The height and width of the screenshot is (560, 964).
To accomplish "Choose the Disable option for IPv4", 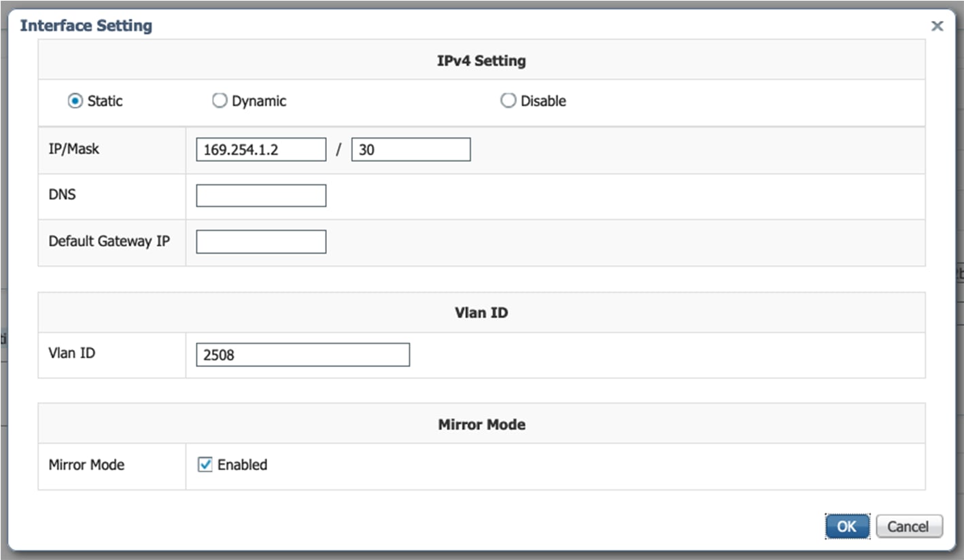I will tap(508, 101).
